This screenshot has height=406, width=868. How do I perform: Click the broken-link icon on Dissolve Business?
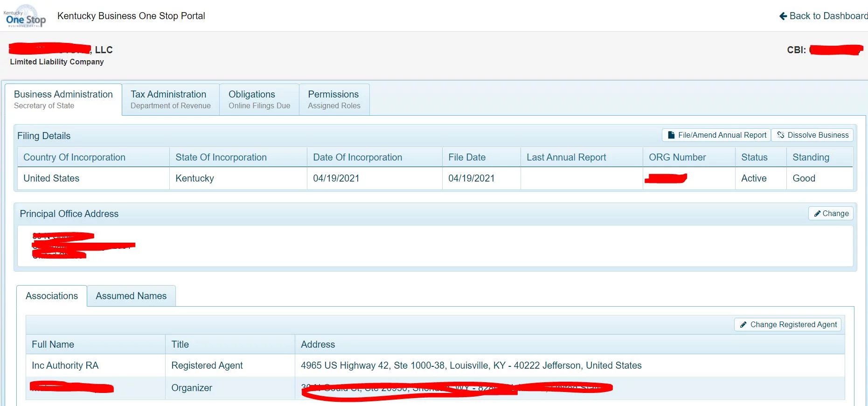pyautogui.click(x=780, y=135)
